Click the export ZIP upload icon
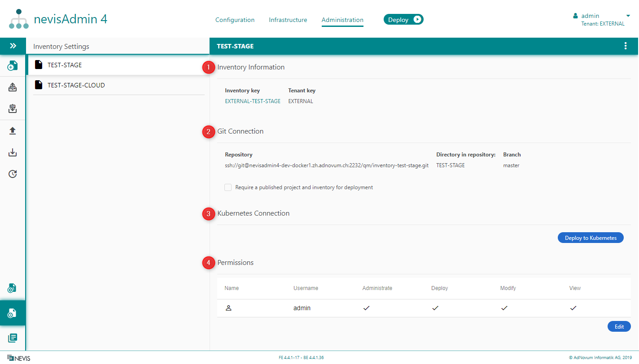 pos(13,87)
